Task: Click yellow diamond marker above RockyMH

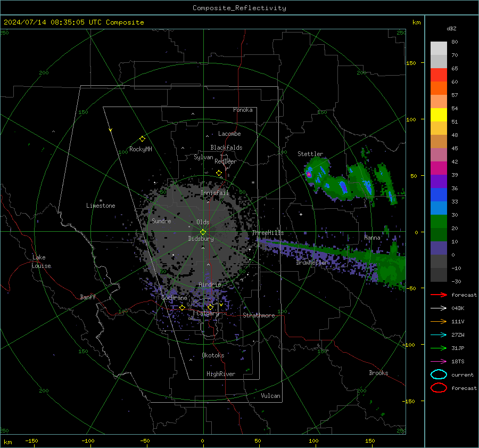Action: pos(142,139)
